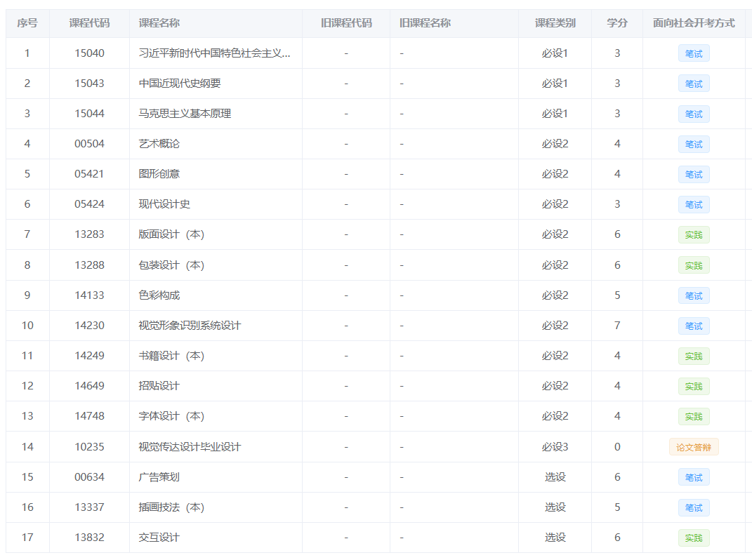Select course code 14249
The width and height of the screenshot is (752, 560).
coord(89,356)
